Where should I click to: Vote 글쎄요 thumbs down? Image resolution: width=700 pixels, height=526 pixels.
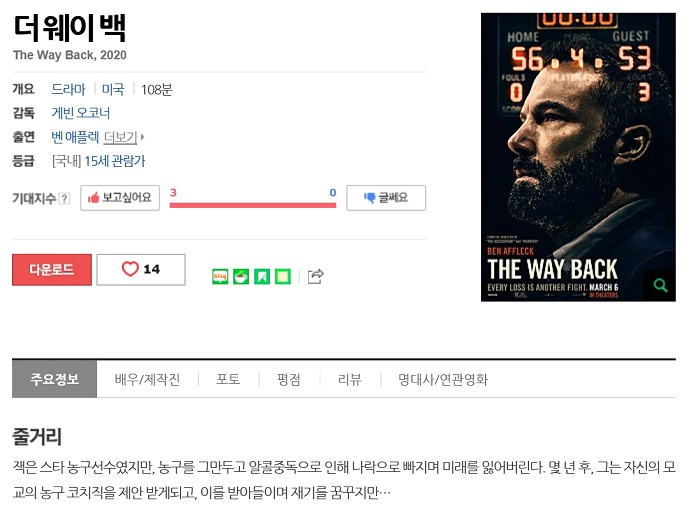coord(386,198)
